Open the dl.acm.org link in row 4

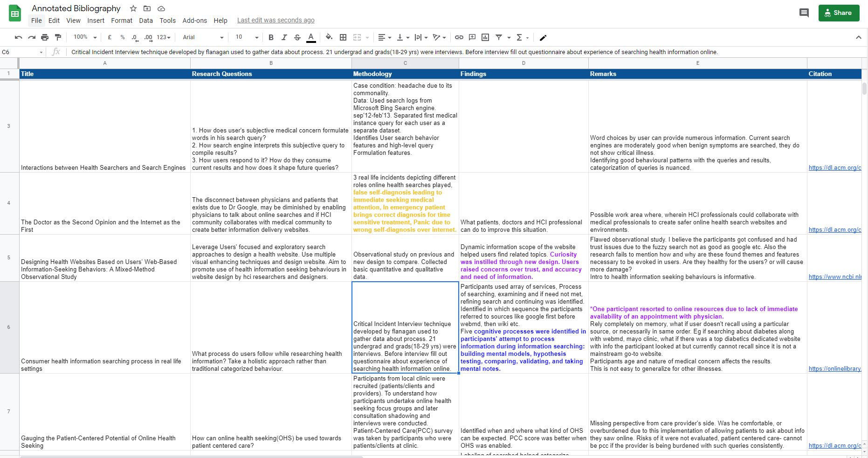834,229
